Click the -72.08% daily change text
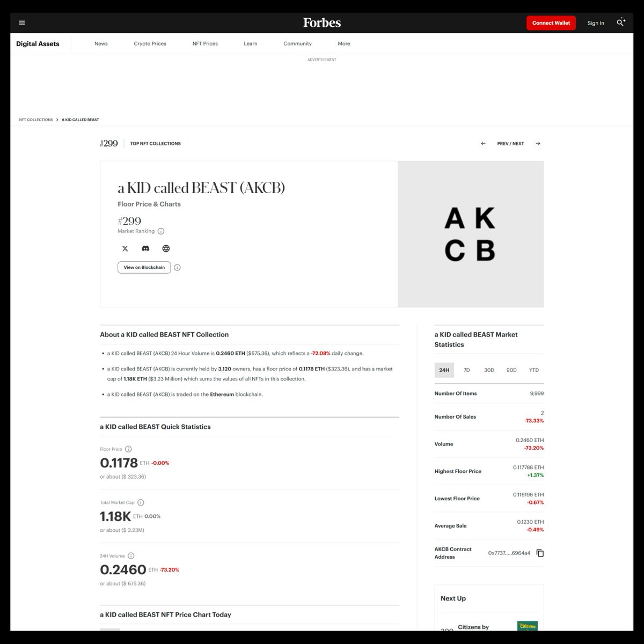Screen dimensions: 644x644 point(321,354)
